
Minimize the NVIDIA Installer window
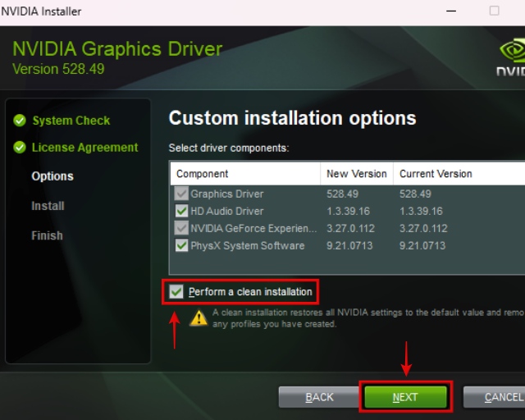pos(450,11)
